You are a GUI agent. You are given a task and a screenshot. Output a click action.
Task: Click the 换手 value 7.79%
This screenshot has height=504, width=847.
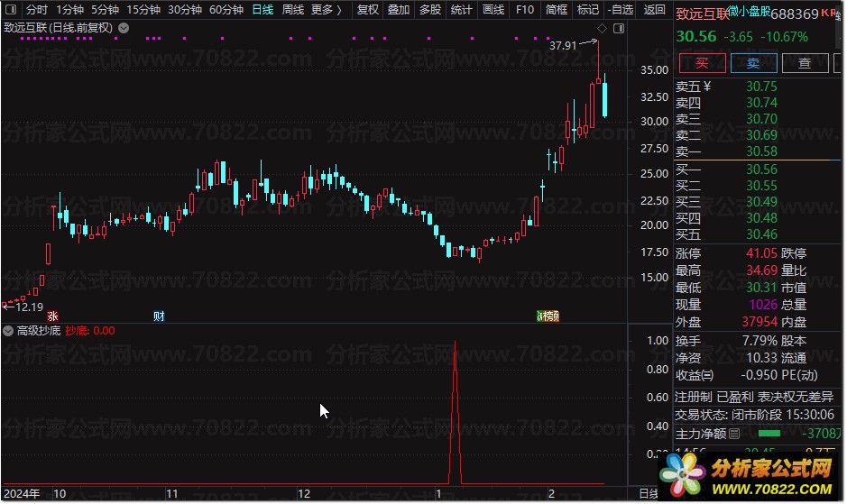[x=760, y=341]
